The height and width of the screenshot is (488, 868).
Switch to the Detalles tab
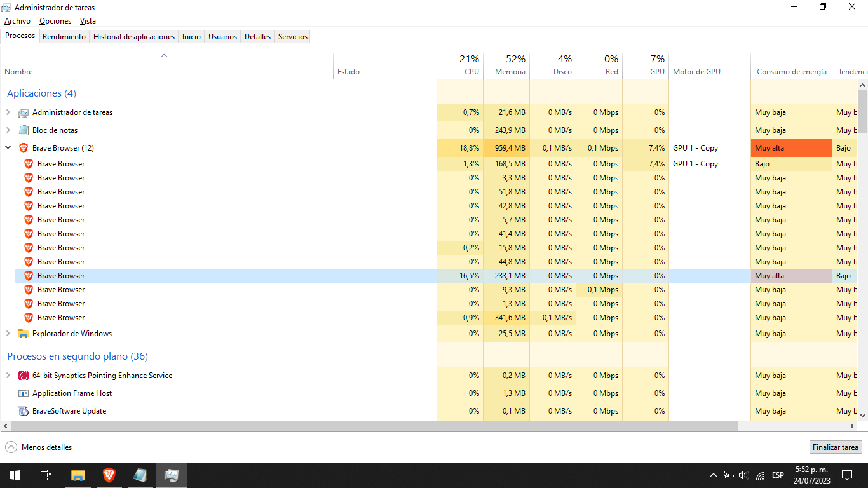[257, 37]
